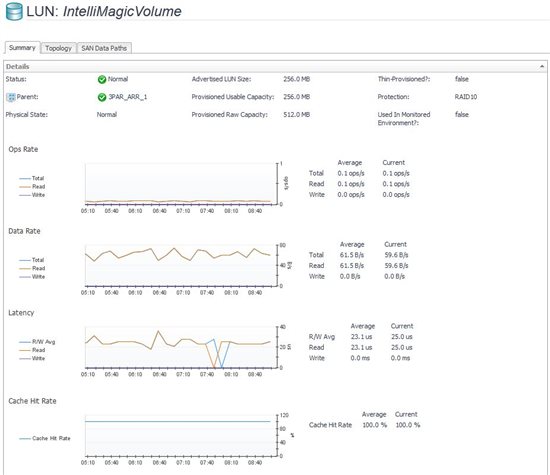Image resolution: width=550 pixels, height=475 pixels.
Task: Click the Cache Hit Rate heading
Action: coord(32,401)
